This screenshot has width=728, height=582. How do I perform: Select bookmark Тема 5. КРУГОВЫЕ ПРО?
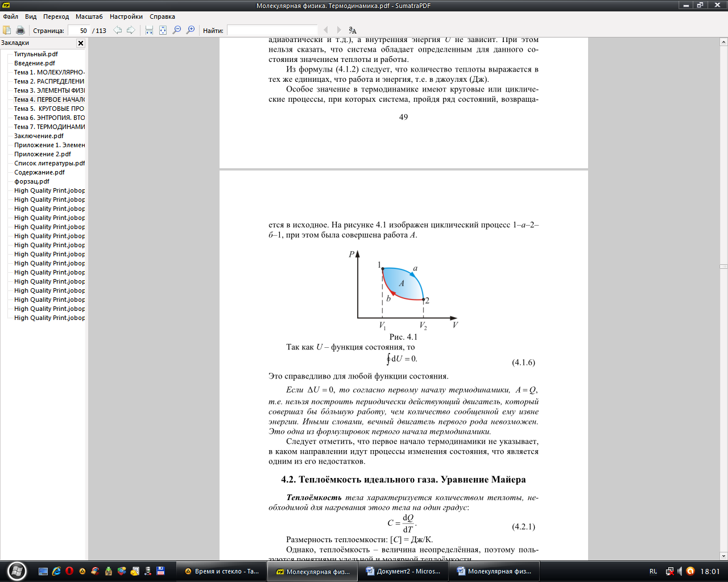[49, 109]
